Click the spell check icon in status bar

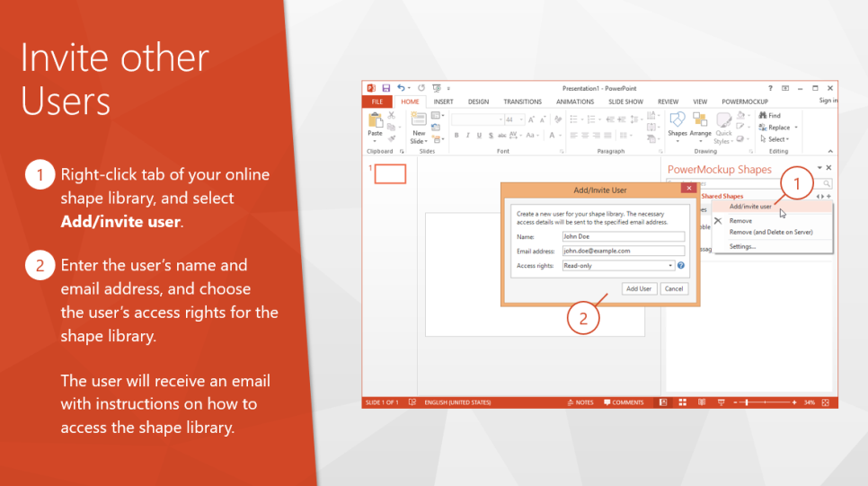(412, 402)
